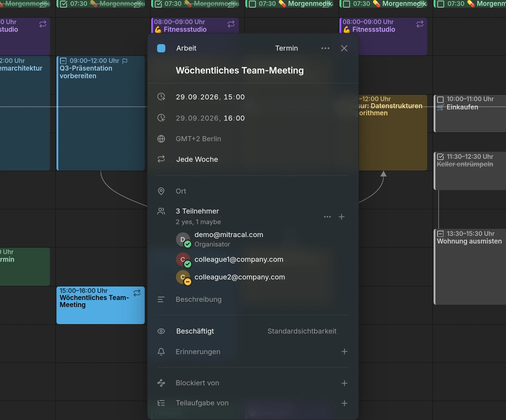Screen dimensions: 506x420
Task: Add a location in Ort field
Action: [x=181, y=191]
